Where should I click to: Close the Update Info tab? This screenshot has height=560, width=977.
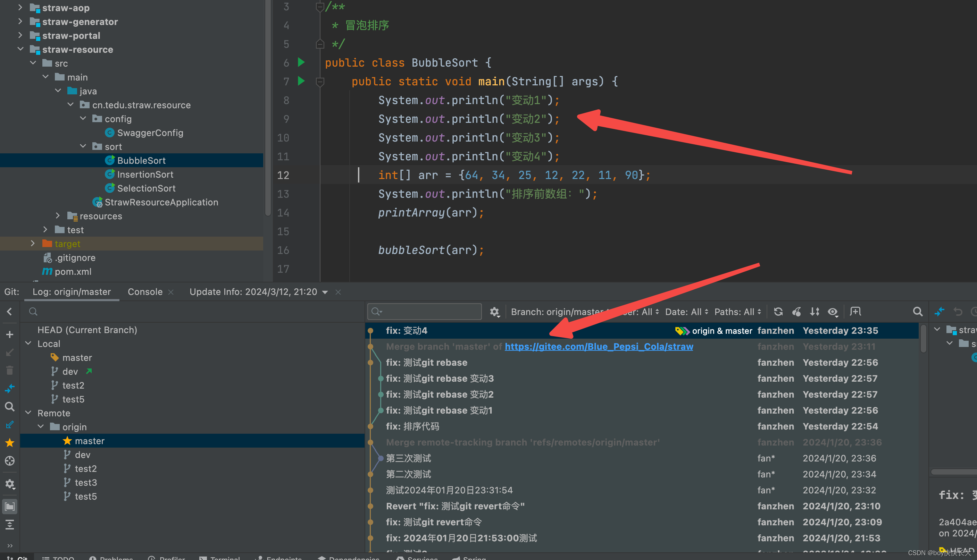pyautogui.click(x=338, y=292)
